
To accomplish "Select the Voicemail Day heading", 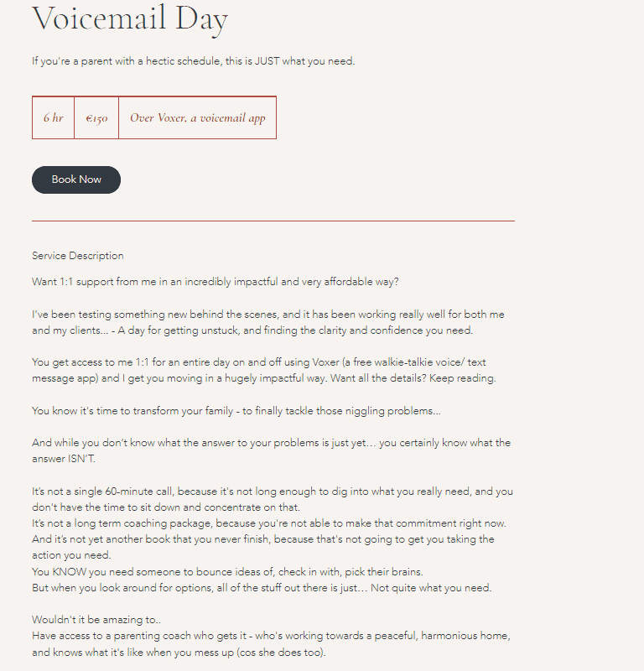I will (130, 19).
